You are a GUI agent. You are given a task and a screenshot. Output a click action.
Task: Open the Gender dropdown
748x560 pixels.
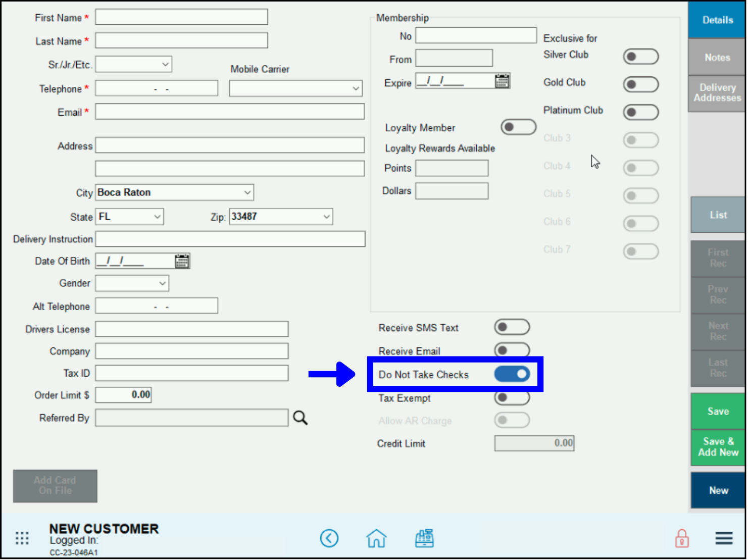pos(132,283)
